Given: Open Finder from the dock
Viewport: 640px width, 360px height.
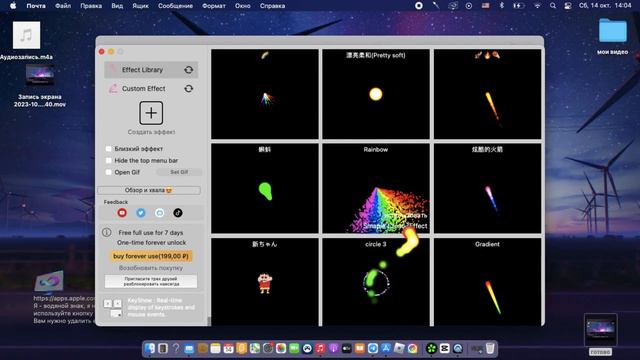Looking at the screenshot, I should point(150,348).
